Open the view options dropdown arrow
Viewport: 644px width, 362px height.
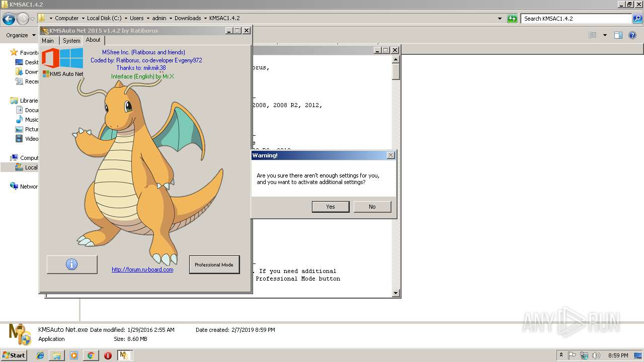[x=605, y=35]
